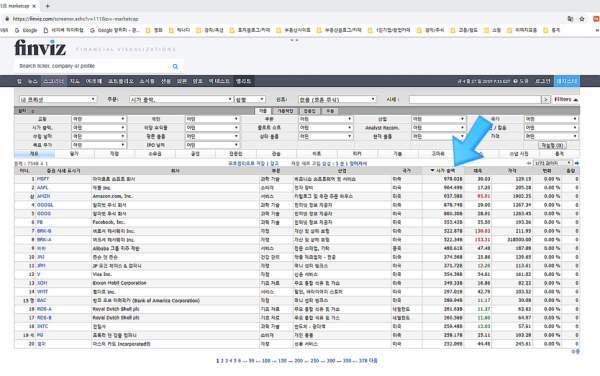Open the AMZN ticker link
The height and width of the screenshot is (376, 600).
click(x=43, y=196)
